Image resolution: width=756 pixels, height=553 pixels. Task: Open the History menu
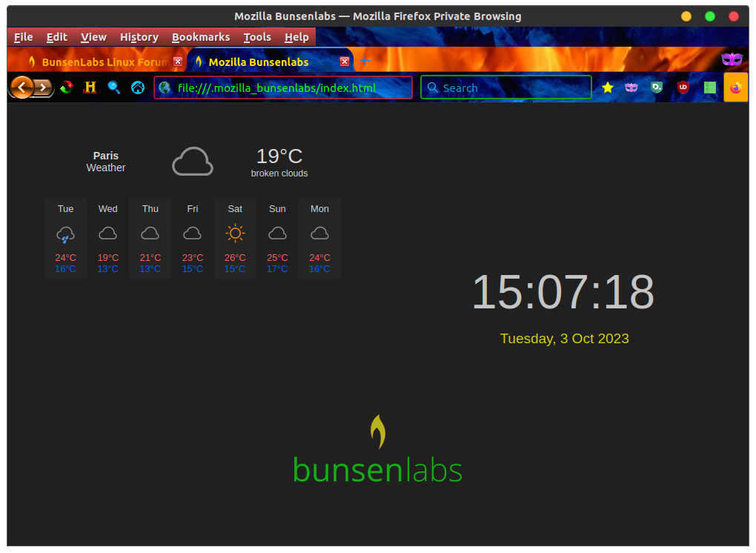coord(139,37)
